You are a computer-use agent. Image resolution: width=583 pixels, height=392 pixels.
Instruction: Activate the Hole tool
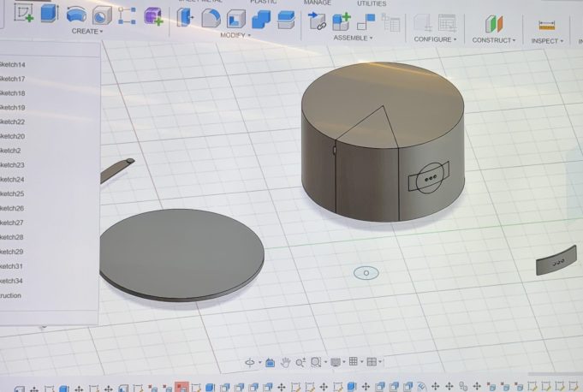pyautogui.click(x=101, y=15)
